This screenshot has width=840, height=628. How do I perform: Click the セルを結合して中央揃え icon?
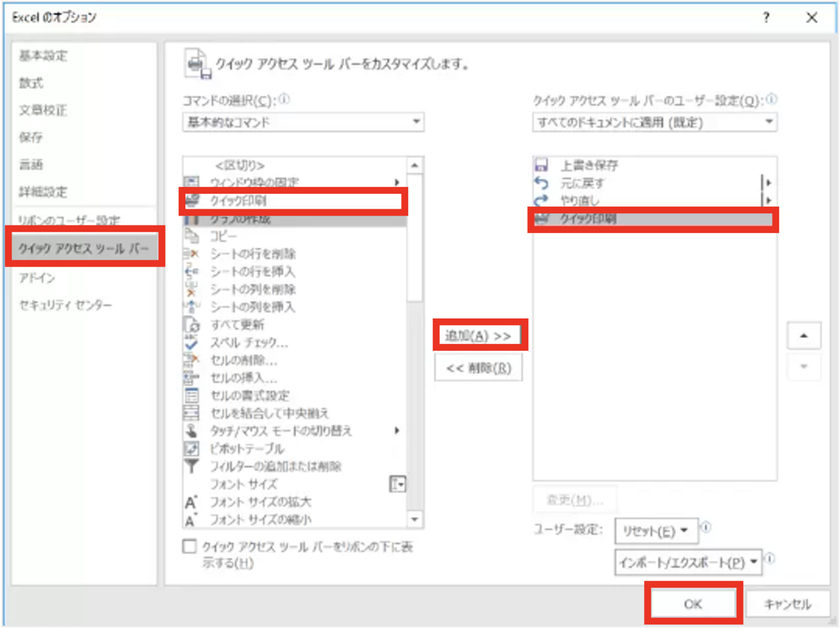[x=191, y=413]
